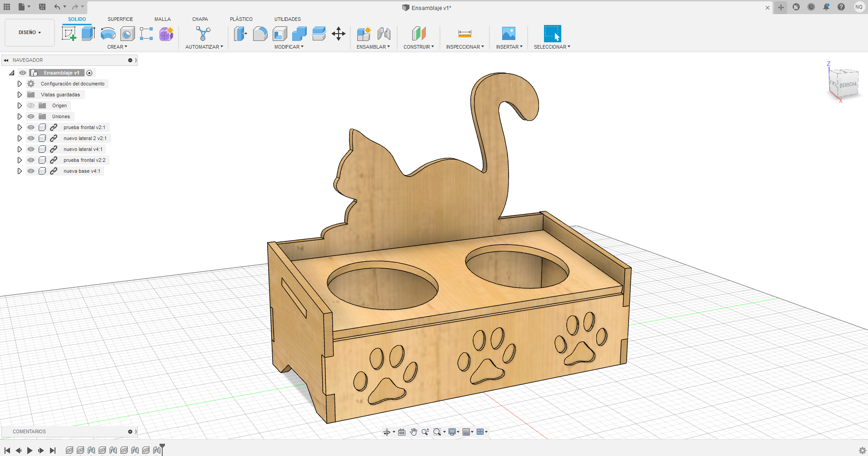Hide component nuevo lateral 2 v2:1
Image resolution: width=868 pixels, height=456 pixels.
31,138
